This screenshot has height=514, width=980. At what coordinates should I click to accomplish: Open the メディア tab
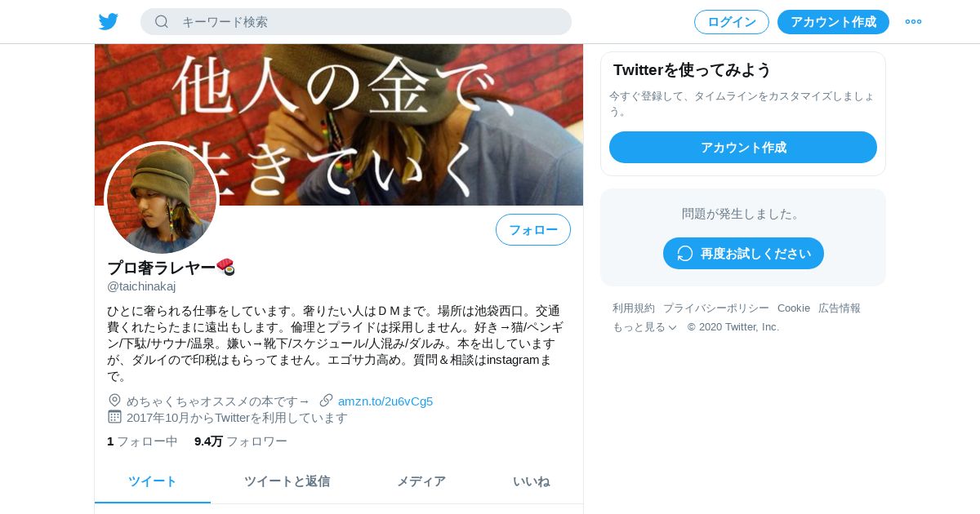[421, 481]
